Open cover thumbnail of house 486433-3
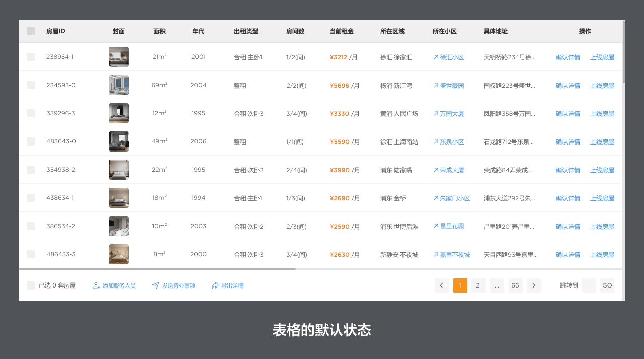The image size is (644, 359). coord(119,254)
